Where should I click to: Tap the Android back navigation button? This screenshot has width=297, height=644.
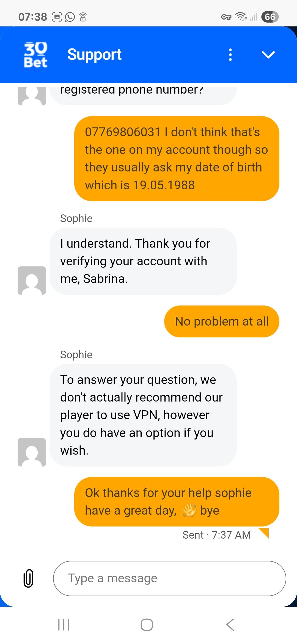click(230, 624)
